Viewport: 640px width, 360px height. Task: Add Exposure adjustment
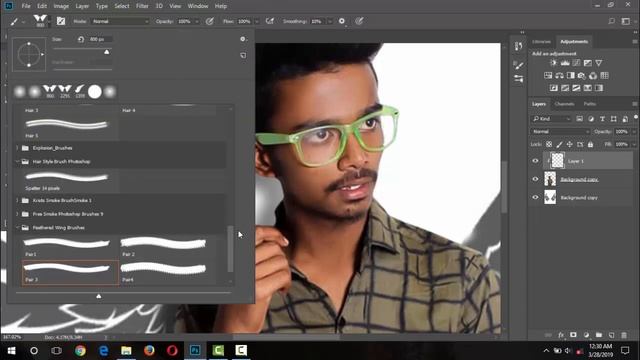[587, 63]
